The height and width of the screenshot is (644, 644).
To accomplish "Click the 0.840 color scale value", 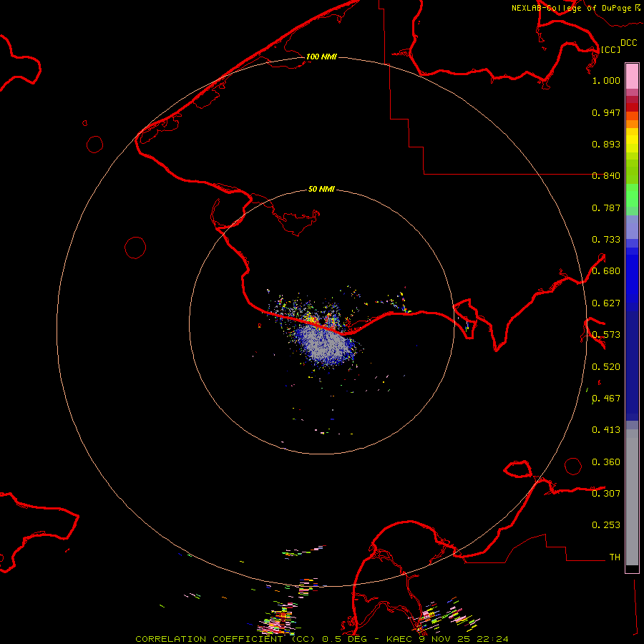I will (x=606, y=176).
